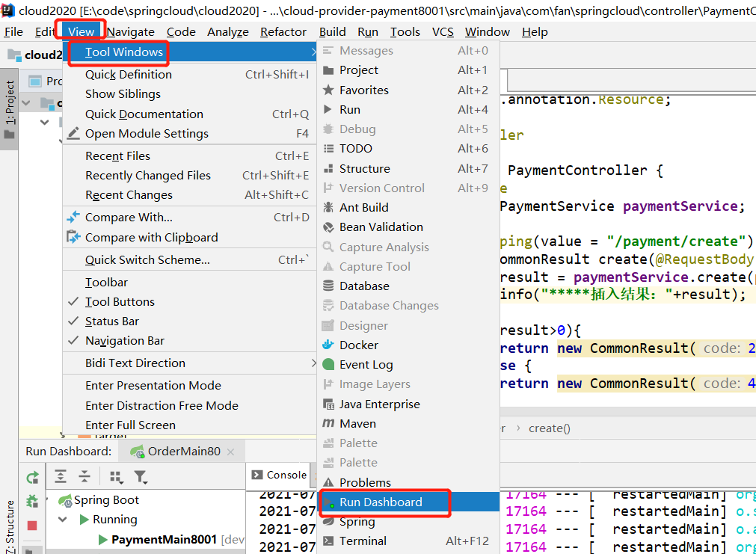
Task: Click the Maven m icon
Action: pyautogui.click(x=328, y=423)
